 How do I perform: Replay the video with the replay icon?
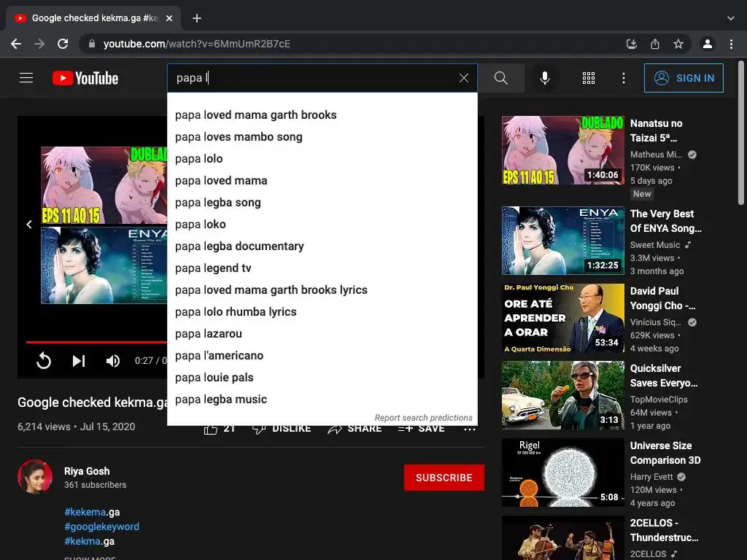[x=43, y=360]
